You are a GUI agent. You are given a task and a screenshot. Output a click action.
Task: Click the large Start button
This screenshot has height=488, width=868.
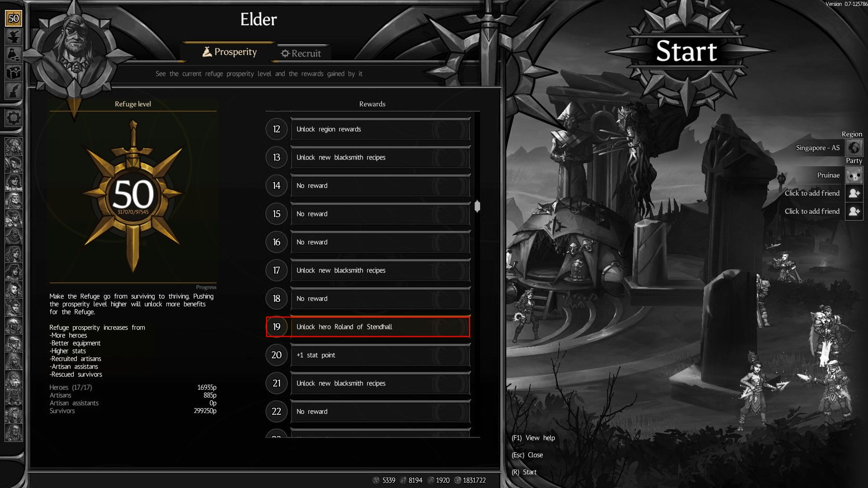[686, 51]
